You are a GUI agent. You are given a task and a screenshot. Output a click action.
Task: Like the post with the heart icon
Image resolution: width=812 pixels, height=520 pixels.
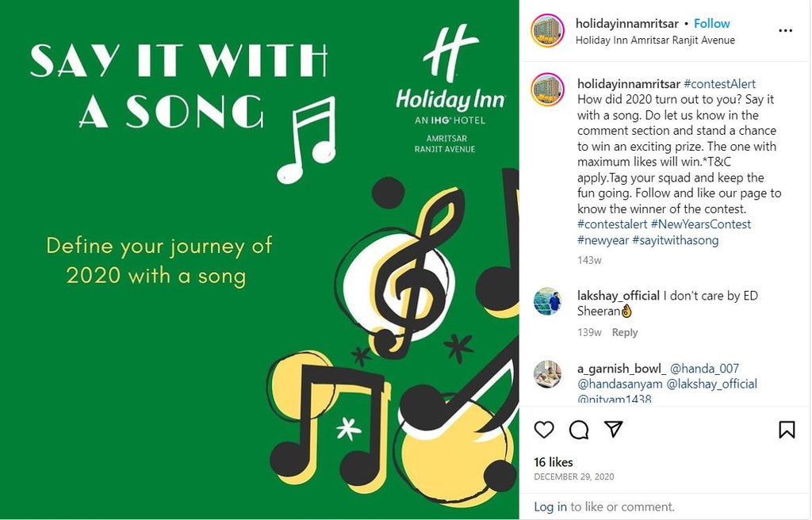click(544, 430)
